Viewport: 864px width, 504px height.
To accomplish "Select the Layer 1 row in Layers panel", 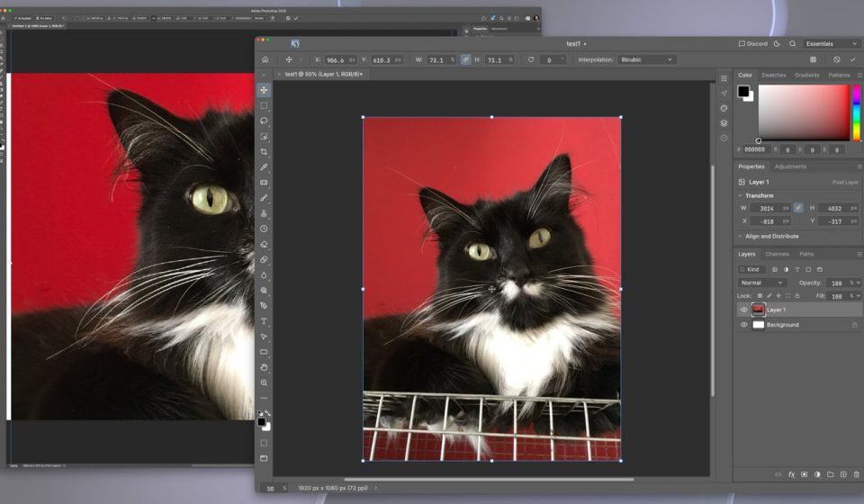I will (x=798, y=310).
